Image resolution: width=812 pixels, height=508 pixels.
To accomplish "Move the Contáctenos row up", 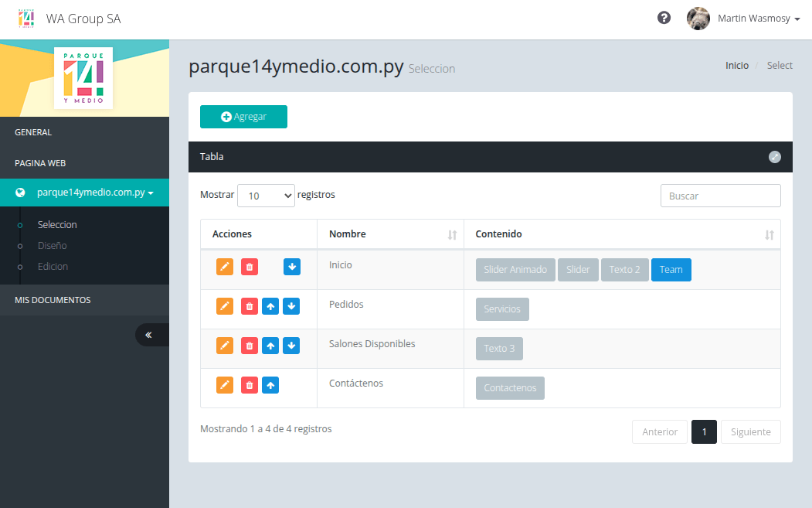I will pos(270,385).
